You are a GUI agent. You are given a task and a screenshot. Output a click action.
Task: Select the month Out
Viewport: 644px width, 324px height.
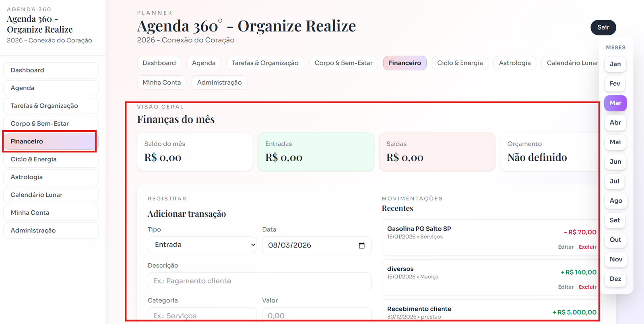(x=615, y=240)
